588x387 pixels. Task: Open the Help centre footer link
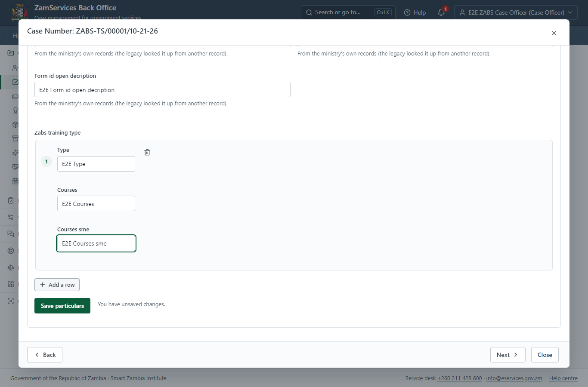(563, 378)
